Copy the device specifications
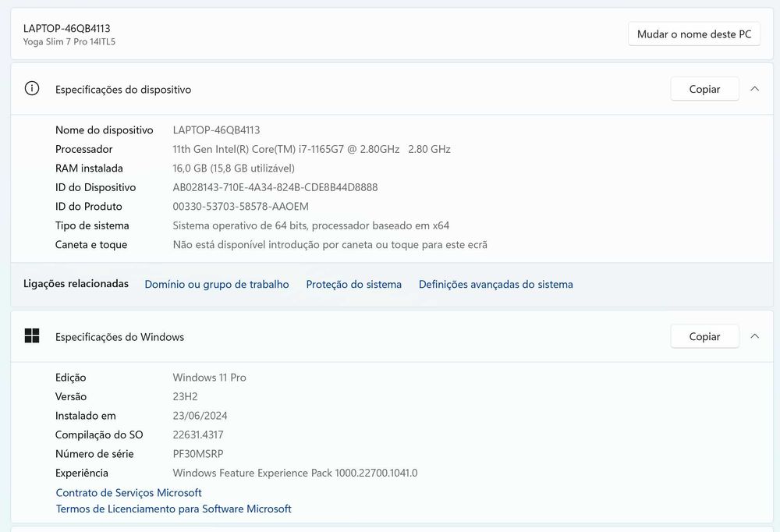 click(704, 89)
